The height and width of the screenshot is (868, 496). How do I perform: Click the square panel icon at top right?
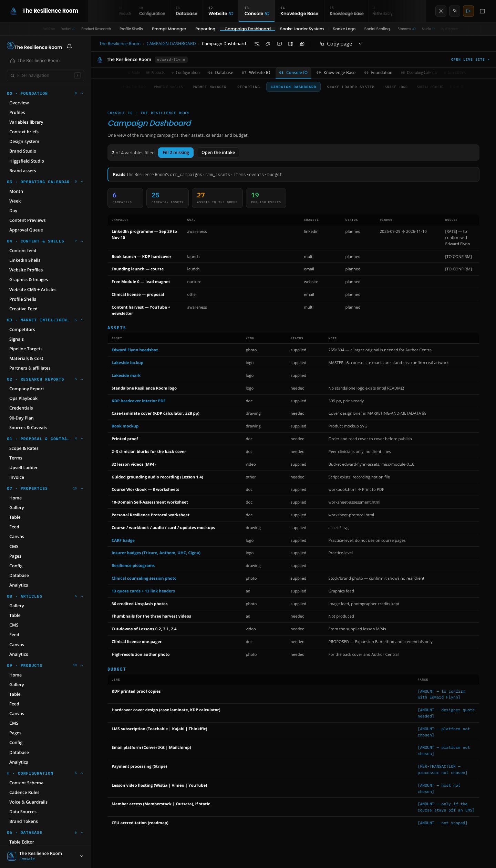pyautogui.click(x=482, y=11)
